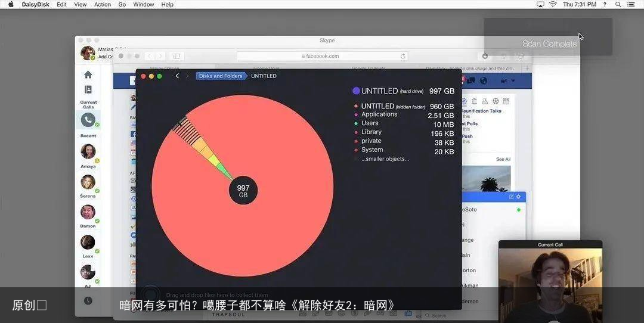The width and height of the screenshot is (644, 323).
Task: Open the Window menu
Action: point(144,5)
